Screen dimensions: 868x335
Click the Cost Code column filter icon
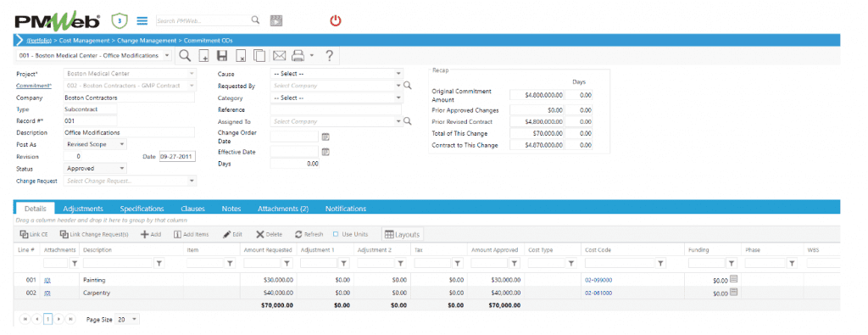pos(660,264)
